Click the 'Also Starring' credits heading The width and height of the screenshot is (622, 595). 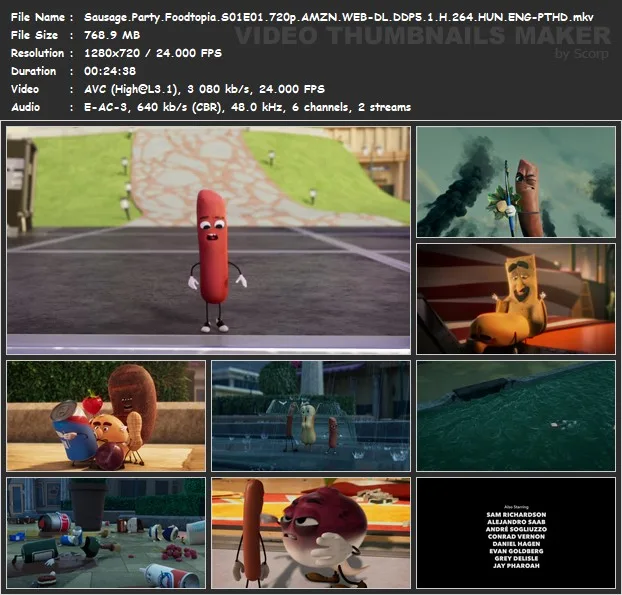[x=516, y=507]
